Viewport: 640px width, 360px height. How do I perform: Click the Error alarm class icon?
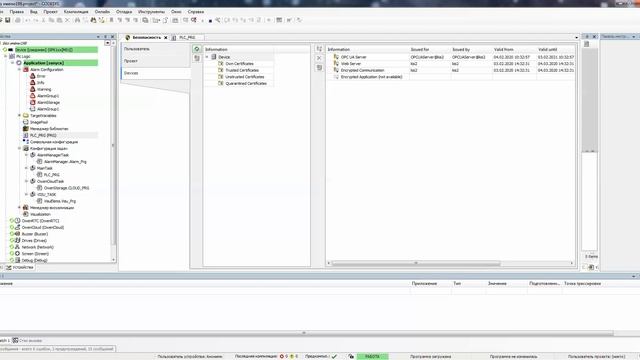tap(33, 76)
